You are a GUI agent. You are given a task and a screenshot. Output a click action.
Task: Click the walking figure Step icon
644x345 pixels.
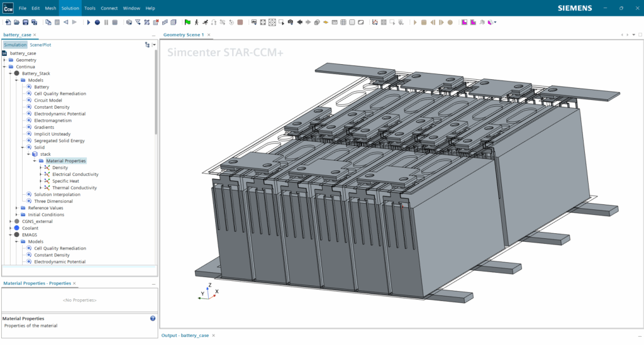click(x=196, y=23)
